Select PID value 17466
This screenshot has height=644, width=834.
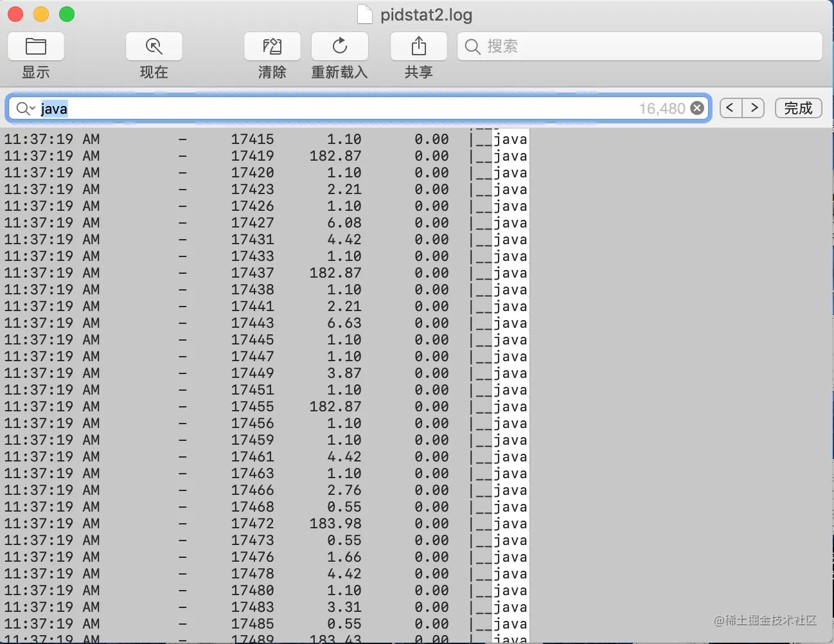pyautogui.click(x=253, y=490)
